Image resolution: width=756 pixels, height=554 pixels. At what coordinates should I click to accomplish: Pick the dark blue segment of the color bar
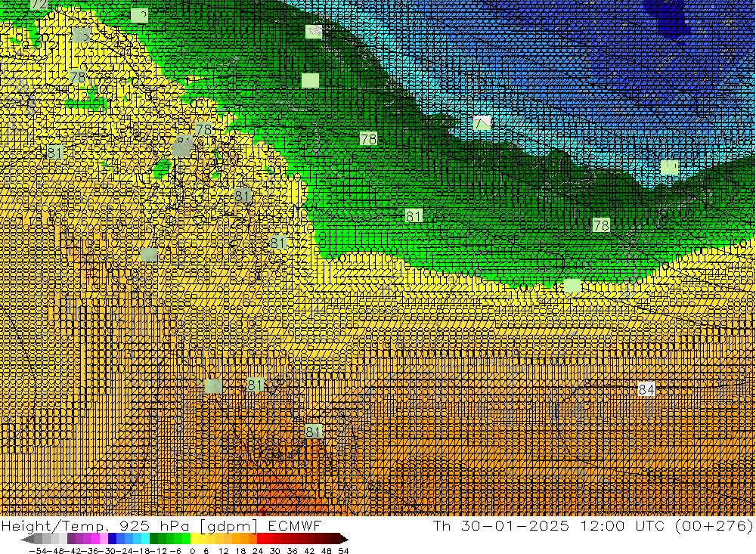(112, 539)
